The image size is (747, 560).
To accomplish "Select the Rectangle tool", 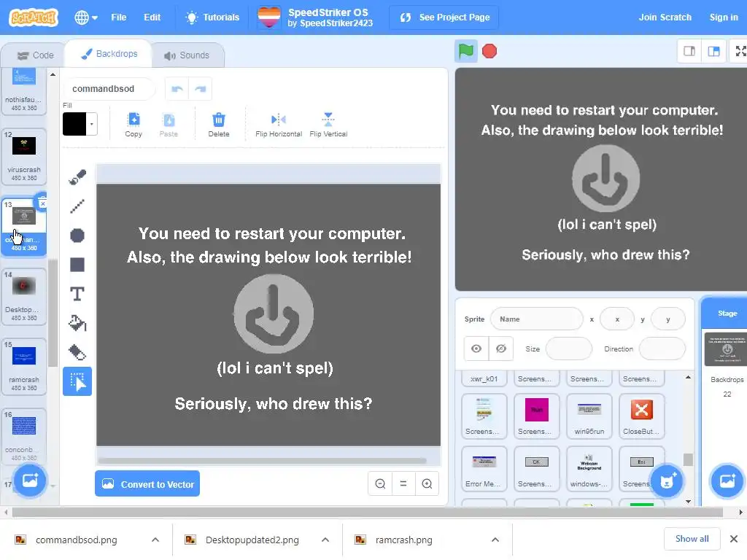I will pyautogui.click(x=77, y=265).
